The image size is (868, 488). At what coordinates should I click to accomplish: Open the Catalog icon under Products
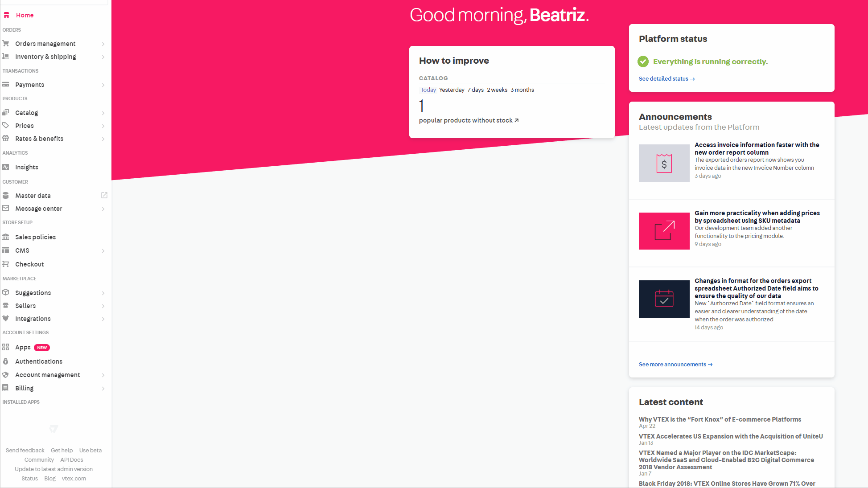pyautogui.click(x=6, y=112)
